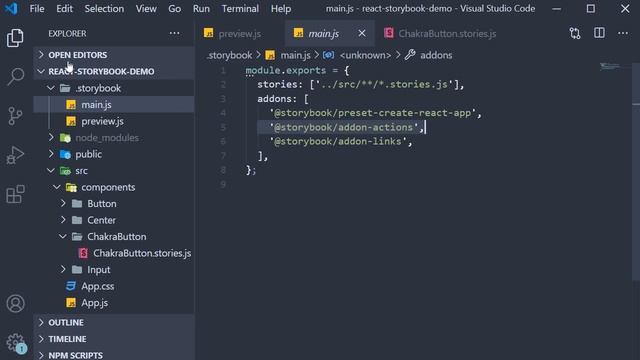The height and width of the screenshot is (360, 640).
Task: Collapse the REACT-STORYBOOK-DEMO root folder
Action: click(x=114, y=71)
